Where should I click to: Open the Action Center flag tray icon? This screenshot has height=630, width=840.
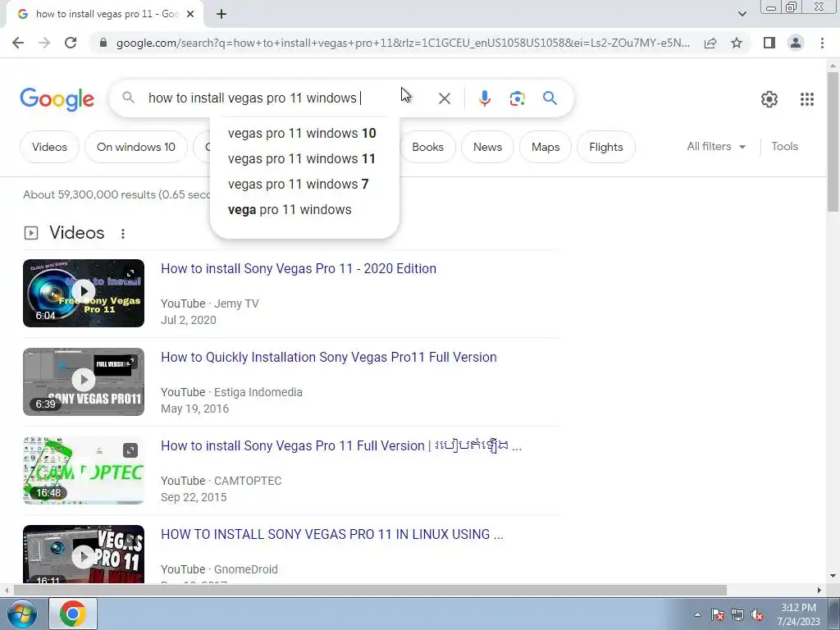click(718, 614)
